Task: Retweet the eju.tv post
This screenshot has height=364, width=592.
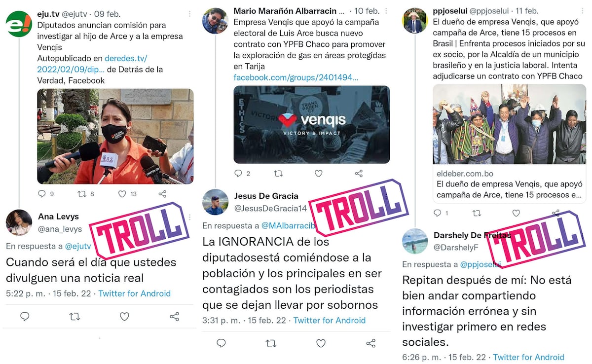Action: coord(82,194)
